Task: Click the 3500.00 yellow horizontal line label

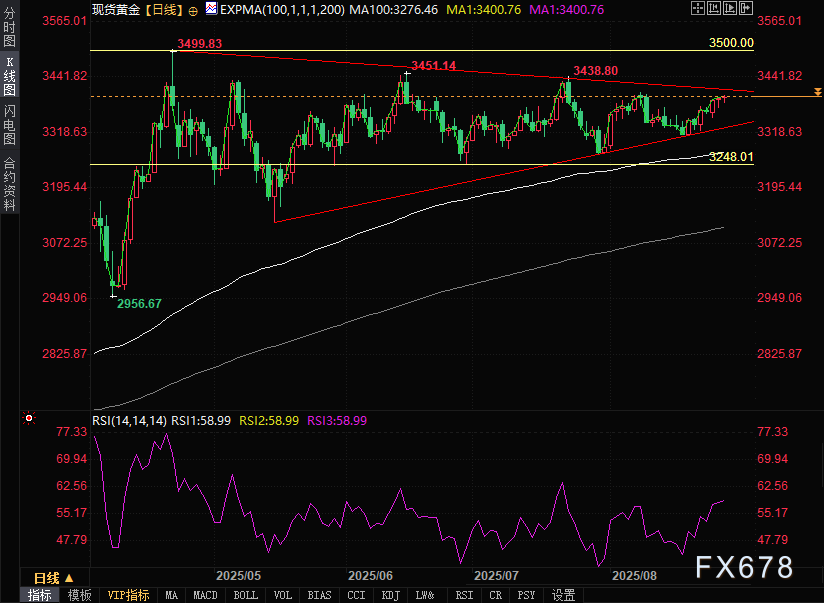Action: [729, 44]
